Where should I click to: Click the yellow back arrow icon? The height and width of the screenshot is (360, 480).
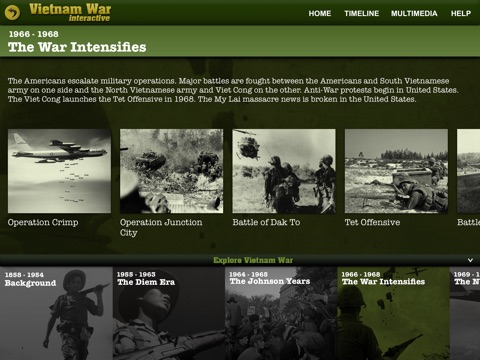click(12, 13)
